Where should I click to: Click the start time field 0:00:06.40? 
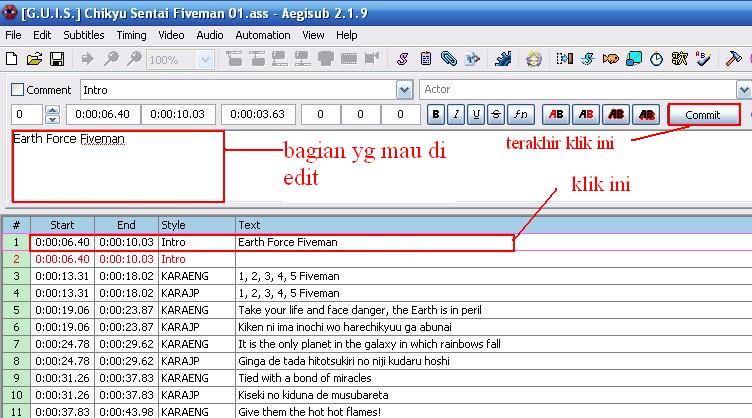103,115
